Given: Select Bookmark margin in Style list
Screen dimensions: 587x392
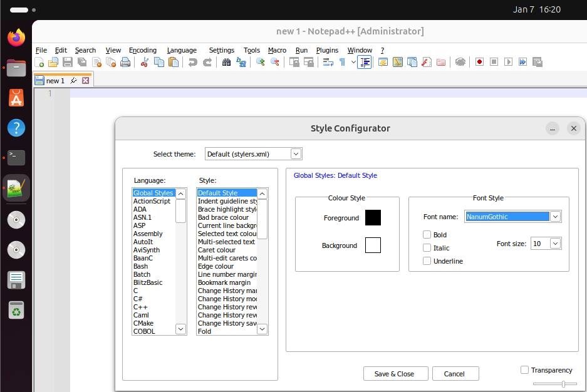Looking at the screenshot, I should (224, 283).
